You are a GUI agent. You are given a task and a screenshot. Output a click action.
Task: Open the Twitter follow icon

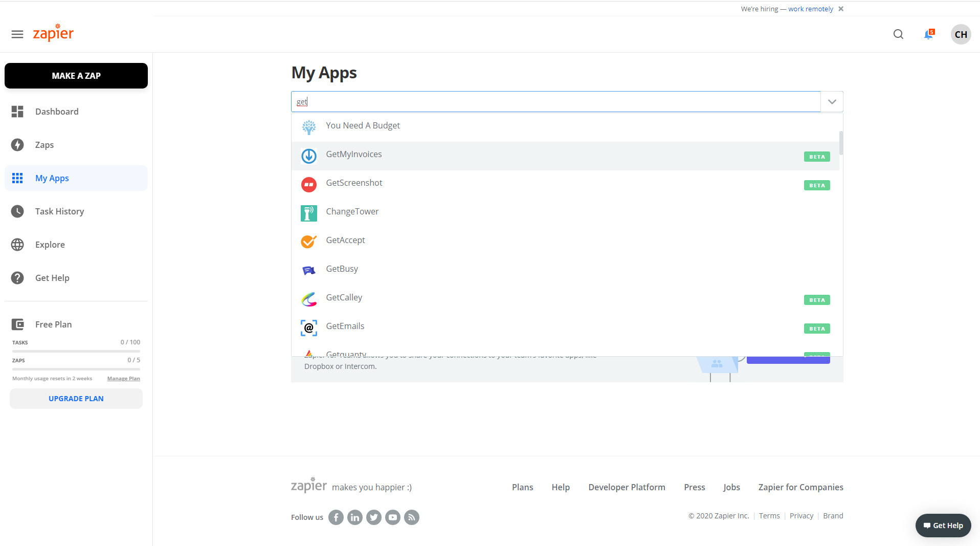374,517
